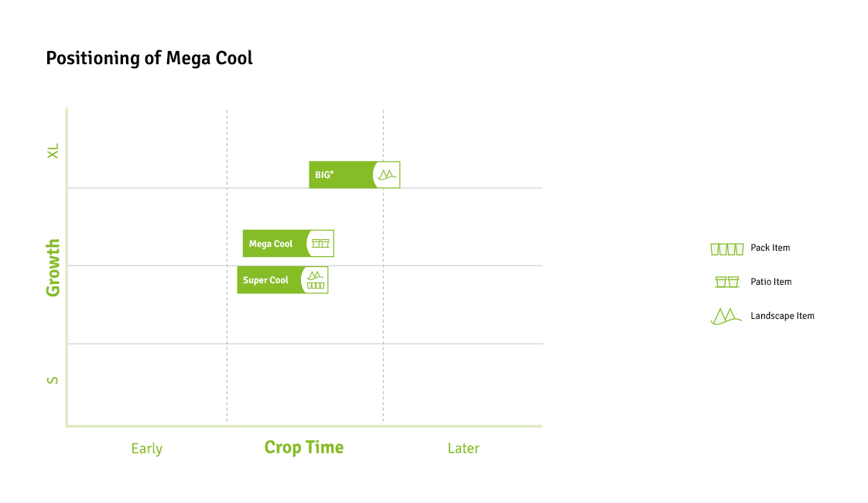The height and width of the screenshot is (503, 868).
Task: Click the S growth label
Action: click(53, 380)
